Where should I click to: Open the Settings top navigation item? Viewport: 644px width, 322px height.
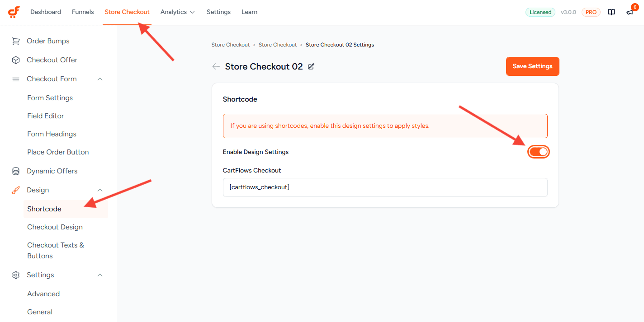click(x=218, y=12)
